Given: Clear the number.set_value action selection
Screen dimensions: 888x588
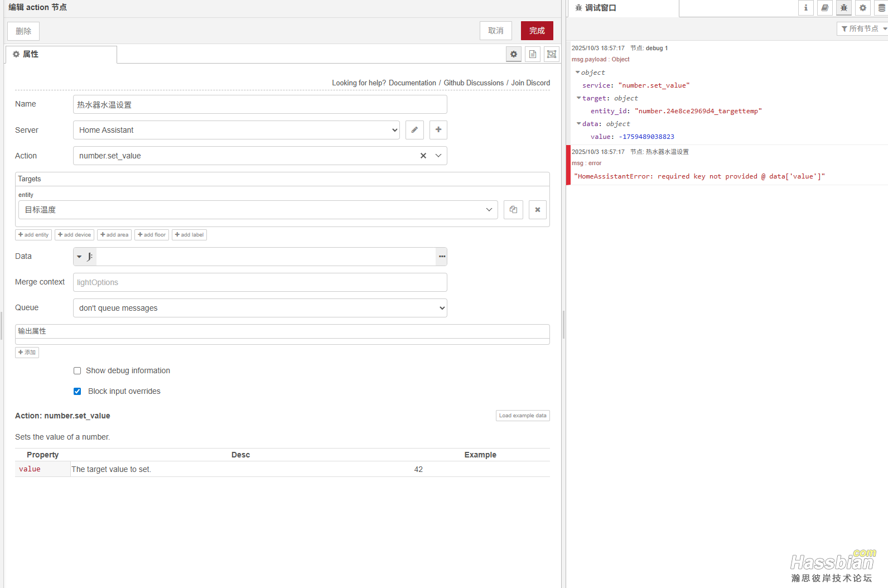Looking at the screenshot, I should pyautogui.click(x=423, y=156).
